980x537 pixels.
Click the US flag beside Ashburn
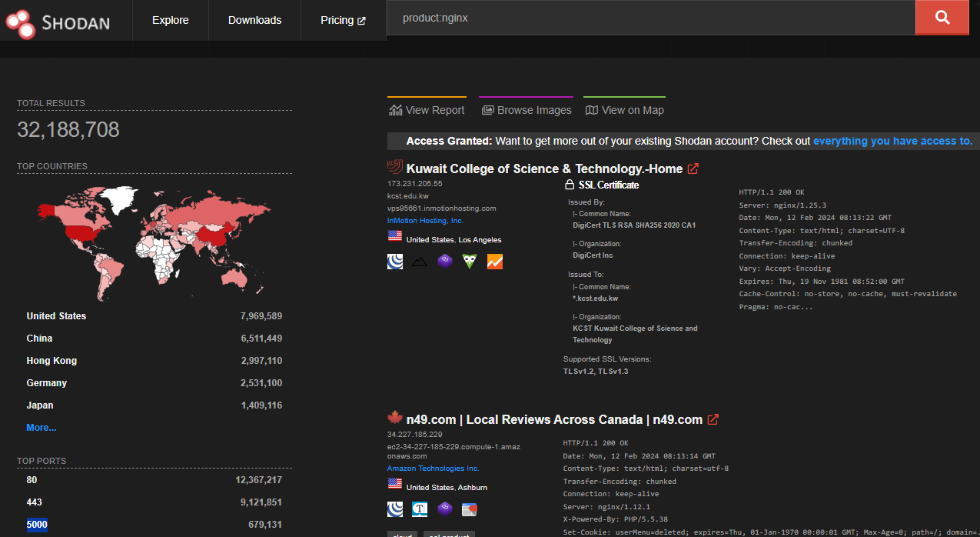point(394,485)
